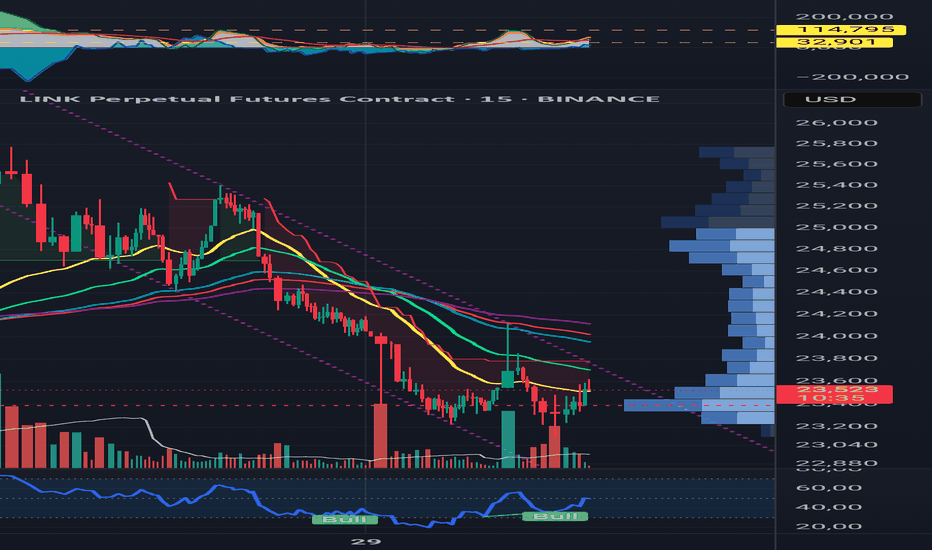Screen dimensions: 932x550
Task: Click the USD currency selector button
Action: (x=852, y=99)
